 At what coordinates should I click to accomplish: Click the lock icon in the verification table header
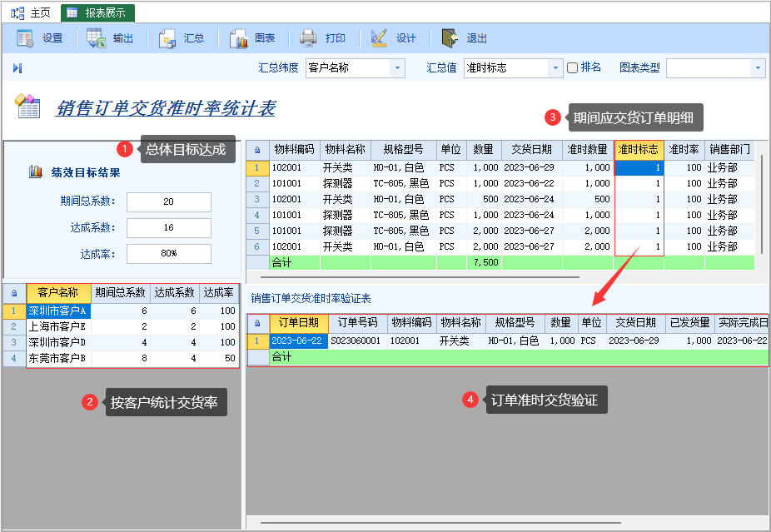[x=257, y=323]
